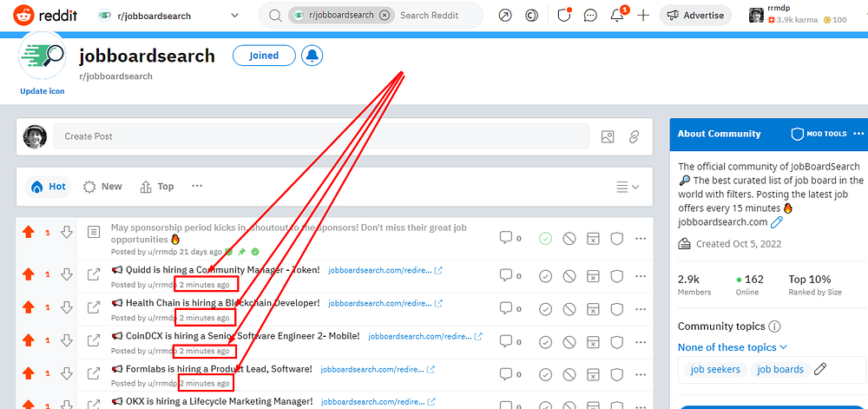The width and height of the screenshot is (868, 409).
Task: Edit community topics with pencil icon
Action: tap(821, 368)
